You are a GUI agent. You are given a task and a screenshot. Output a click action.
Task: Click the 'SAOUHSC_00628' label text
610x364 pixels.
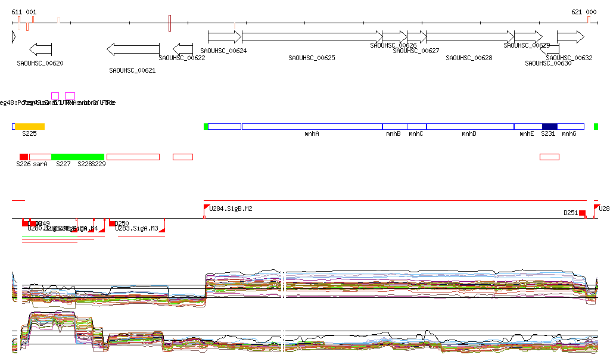click(469, 58)
